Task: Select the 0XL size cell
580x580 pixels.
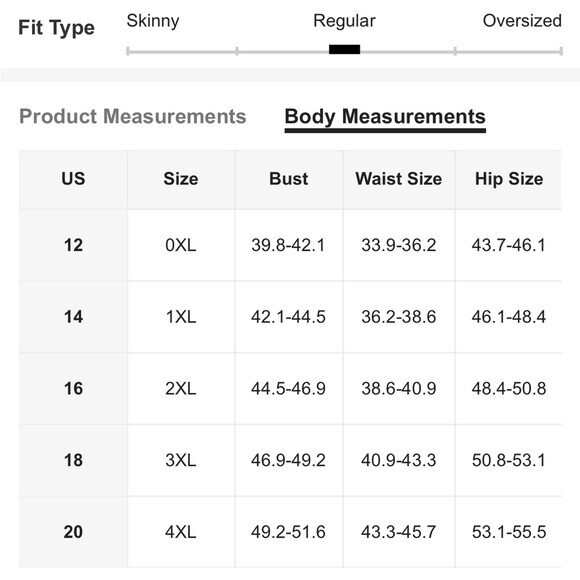Action: pos(181,245)
